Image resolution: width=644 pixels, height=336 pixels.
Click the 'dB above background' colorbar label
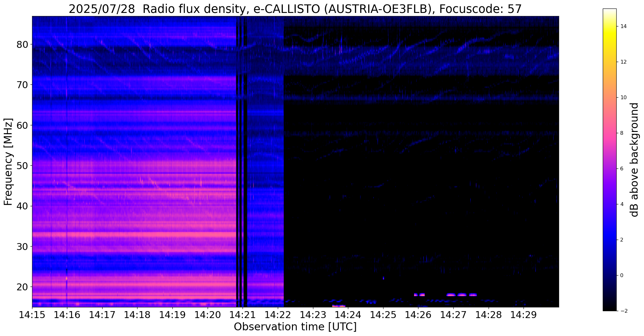point(634,160)
